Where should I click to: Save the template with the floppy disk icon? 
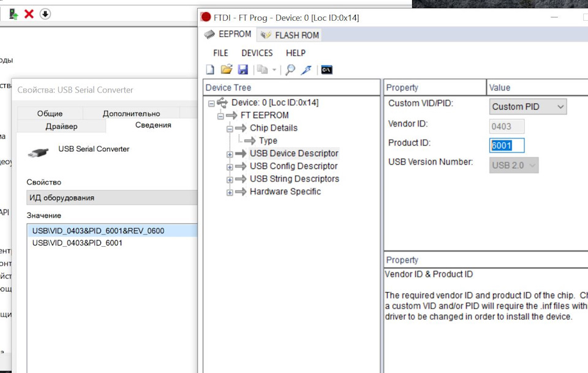[243, 69]
